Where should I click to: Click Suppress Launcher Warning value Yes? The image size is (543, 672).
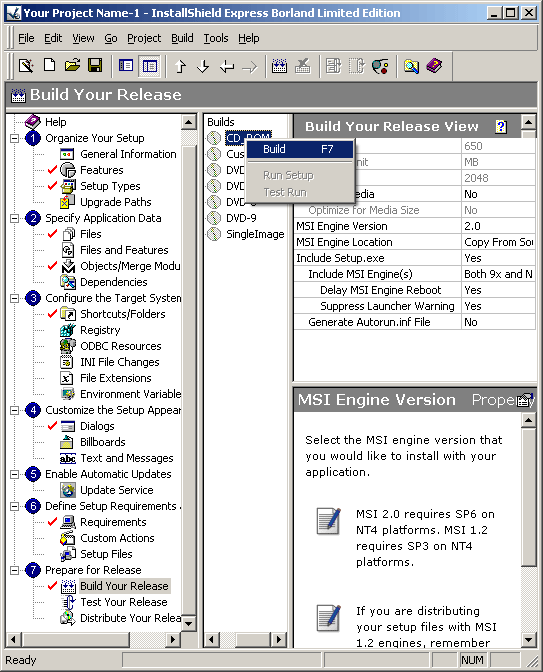click(473, 306)
